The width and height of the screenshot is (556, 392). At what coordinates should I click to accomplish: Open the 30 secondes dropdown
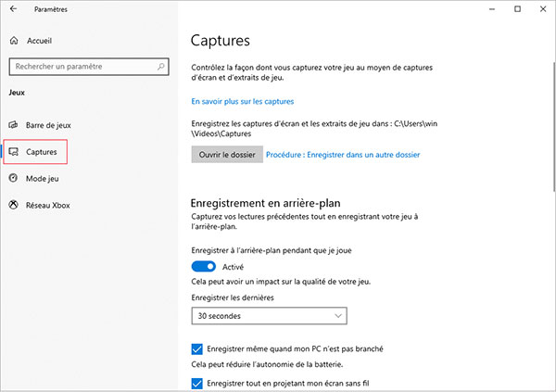point(268,316)
